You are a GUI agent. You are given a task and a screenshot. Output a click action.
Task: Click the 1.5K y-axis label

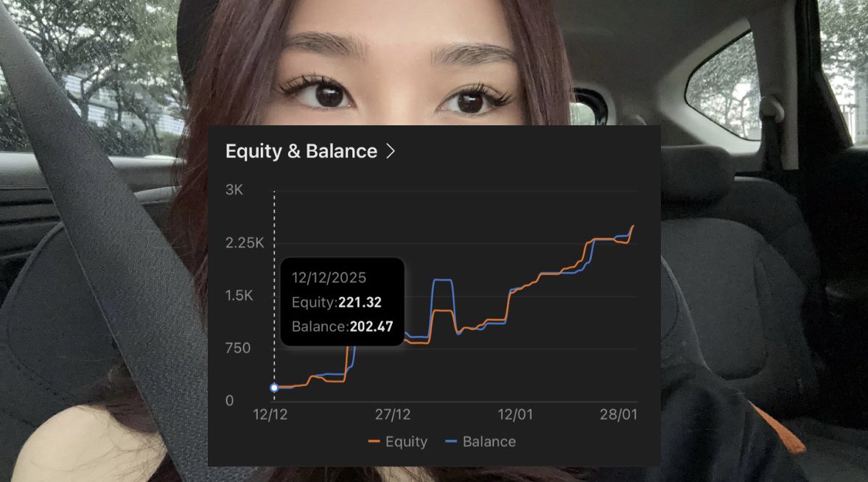tap(239, 296)
